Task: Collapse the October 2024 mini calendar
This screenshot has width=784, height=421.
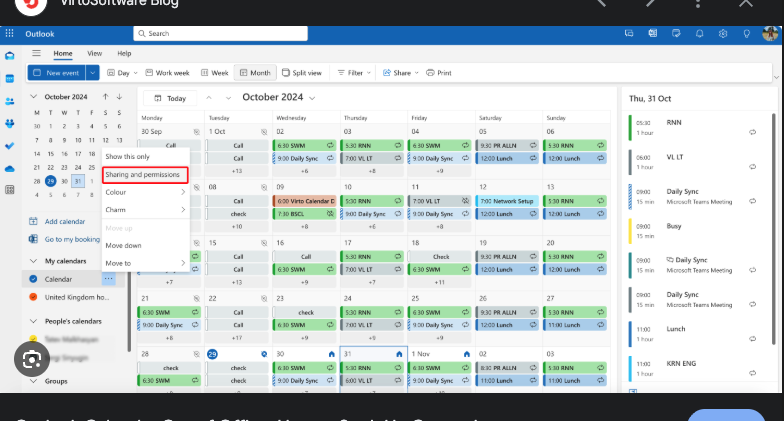Action: [34, 96]
